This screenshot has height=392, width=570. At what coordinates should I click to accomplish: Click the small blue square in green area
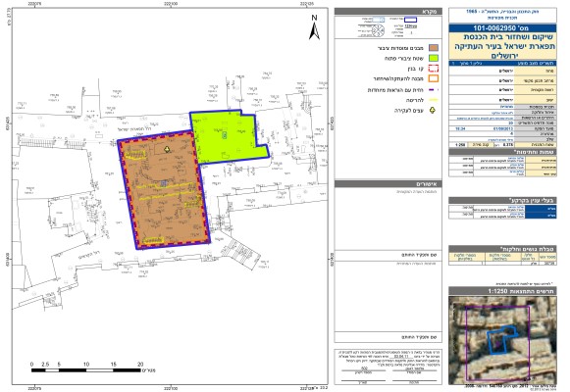(x=225, y=136)
